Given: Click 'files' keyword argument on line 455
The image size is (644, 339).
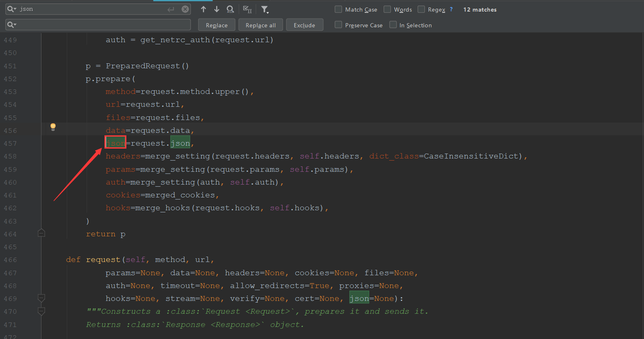Looking at the screenshot, I should (118, 118).
